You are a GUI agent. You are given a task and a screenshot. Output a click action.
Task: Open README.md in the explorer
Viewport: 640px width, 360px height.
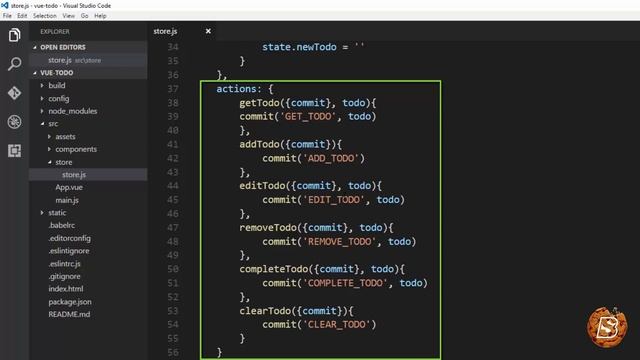click(69, 314)
